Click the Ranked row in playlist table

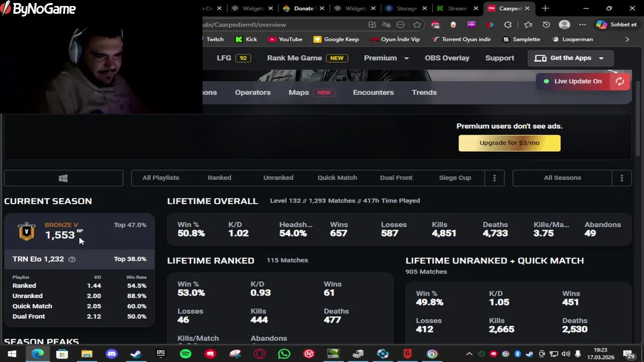79,286
